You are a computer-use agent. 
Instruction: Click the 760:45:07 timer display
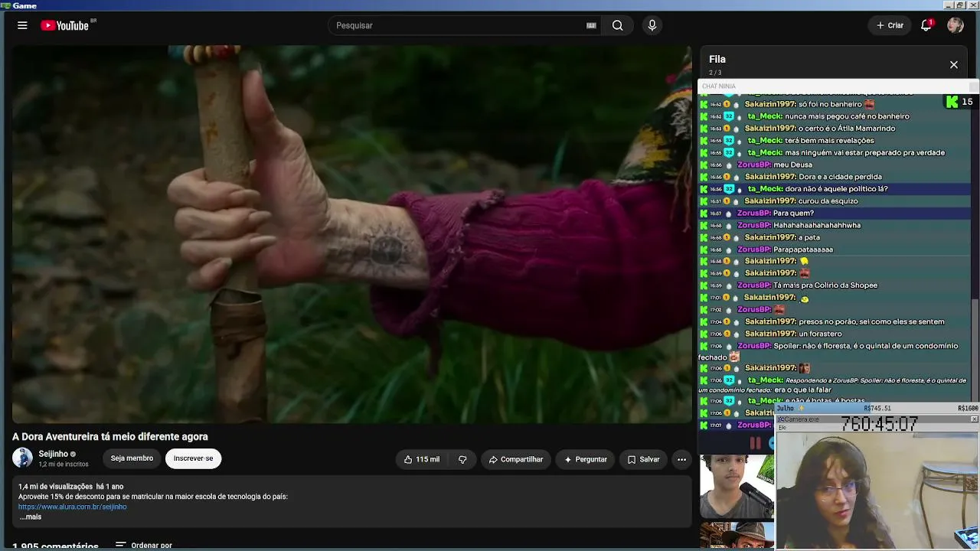point(879,424)
